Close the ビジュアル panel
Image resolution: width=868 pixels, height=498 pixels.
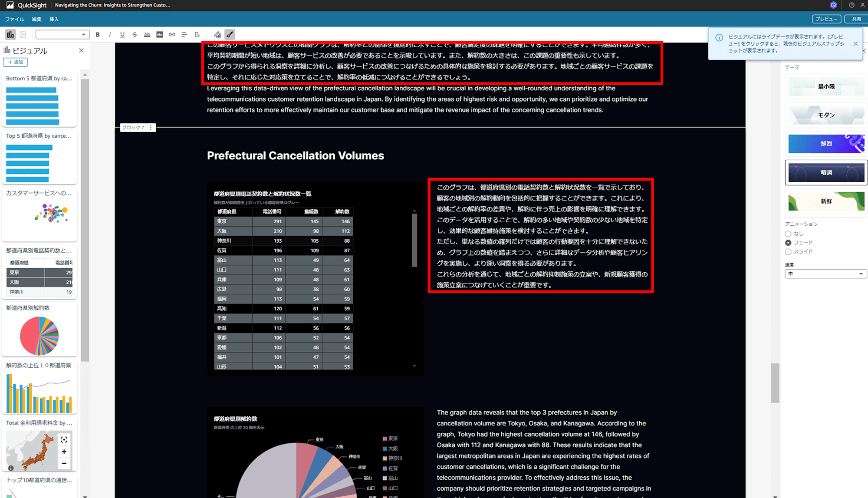[x=81, y=50]
